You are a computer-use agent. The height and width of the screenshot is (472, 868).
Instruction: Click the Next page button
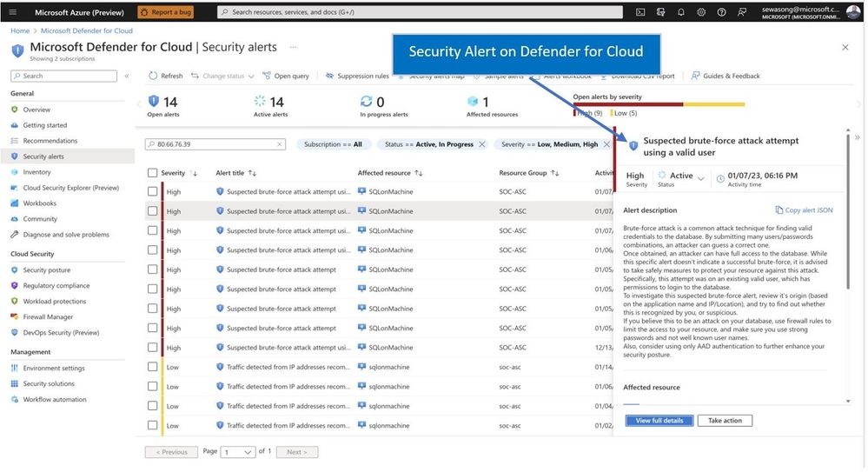coord(296,452)
